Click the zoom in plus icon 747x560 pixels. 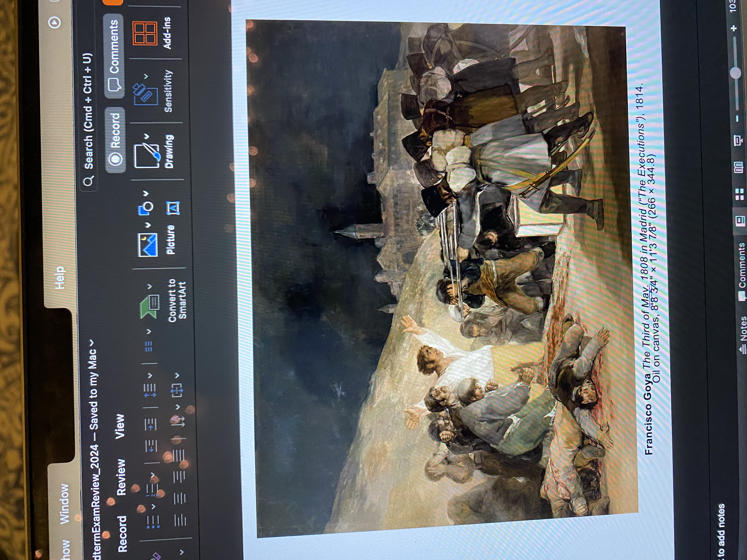click(x=733, y=28)
